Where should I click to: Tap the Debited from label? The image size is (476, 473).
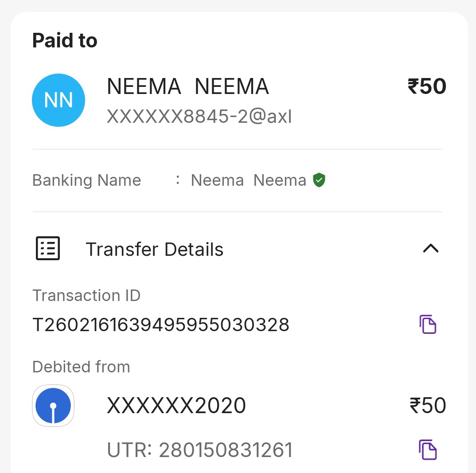[81, 367]
